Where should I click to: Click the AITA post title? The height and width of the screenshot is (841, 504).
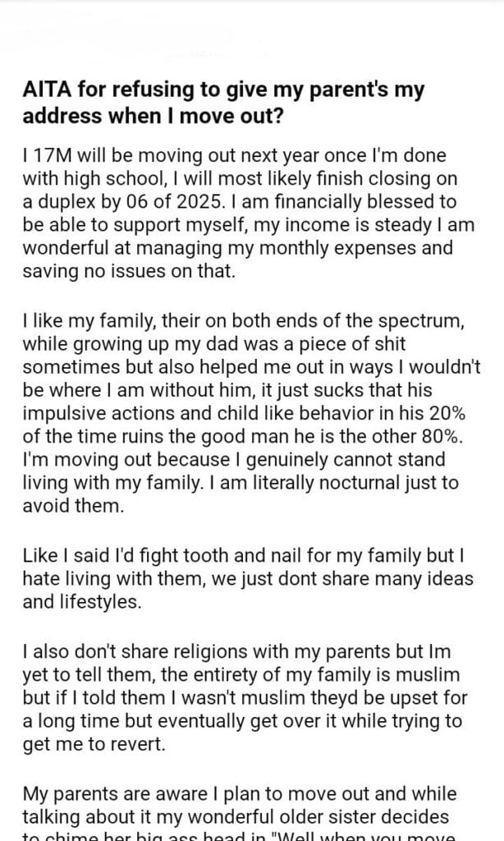click(x=225, y=102)
